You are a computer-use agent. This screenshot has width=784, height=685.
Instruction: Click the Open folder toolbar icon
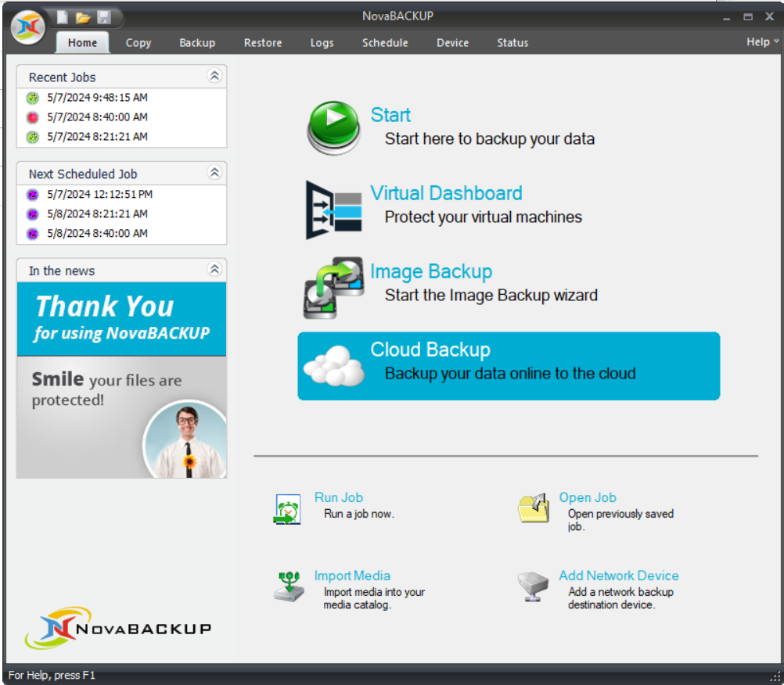coord(83,18)
